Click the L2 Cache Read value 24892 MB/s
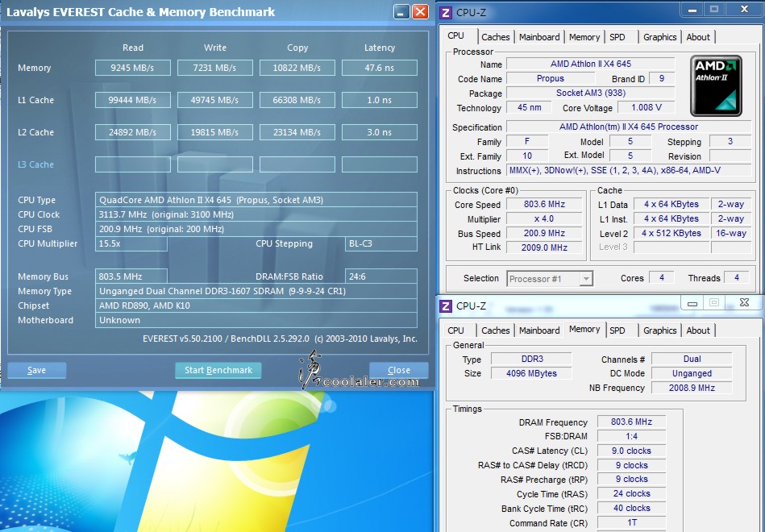This screenshot has height=532, width=765. (133, 132)
